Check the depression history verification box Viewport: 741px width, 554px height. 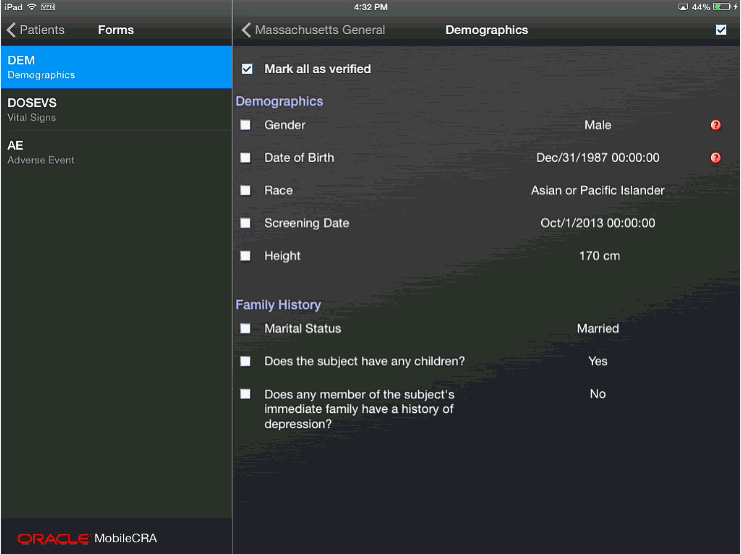pos(245,394)
